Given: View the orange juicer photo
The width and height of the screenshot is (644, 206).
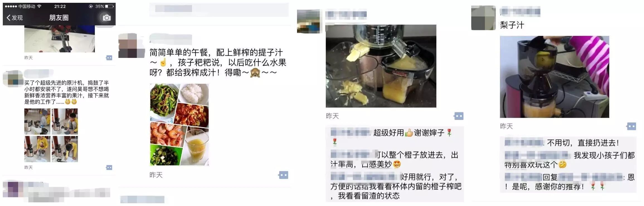Looking at the screenshot, I should click(x=381, y=66).
